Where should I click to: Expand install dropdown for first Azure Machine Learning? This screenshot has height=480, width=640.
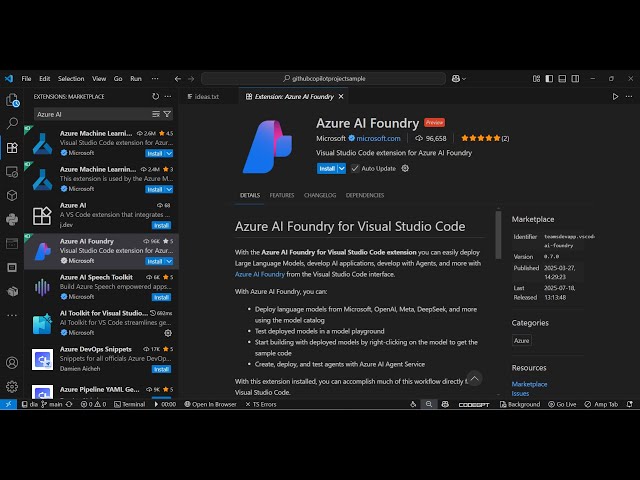169,153
